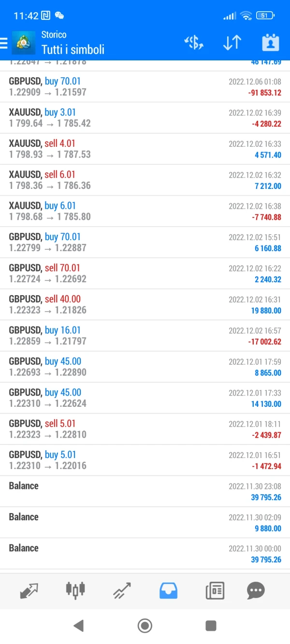Select the Balance entry of 9 880.00
This screenshot has width=290, height=644.
tap(145, 522)
